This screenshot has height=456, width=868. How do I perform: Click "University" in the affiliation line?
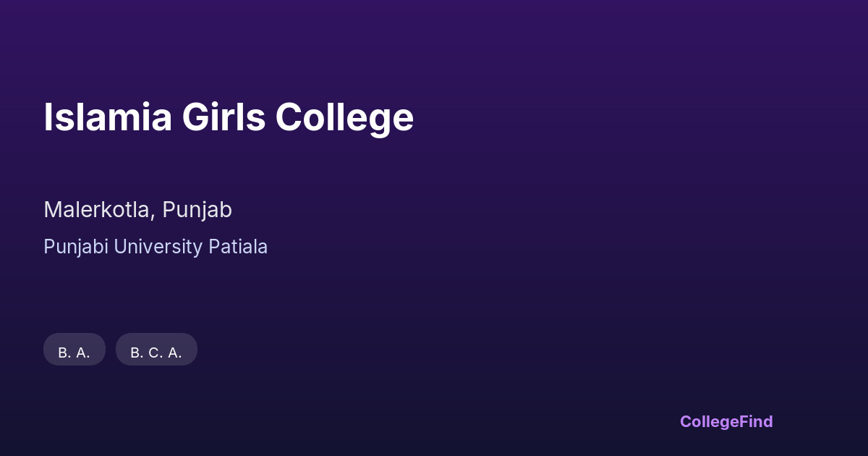point(158,247)
